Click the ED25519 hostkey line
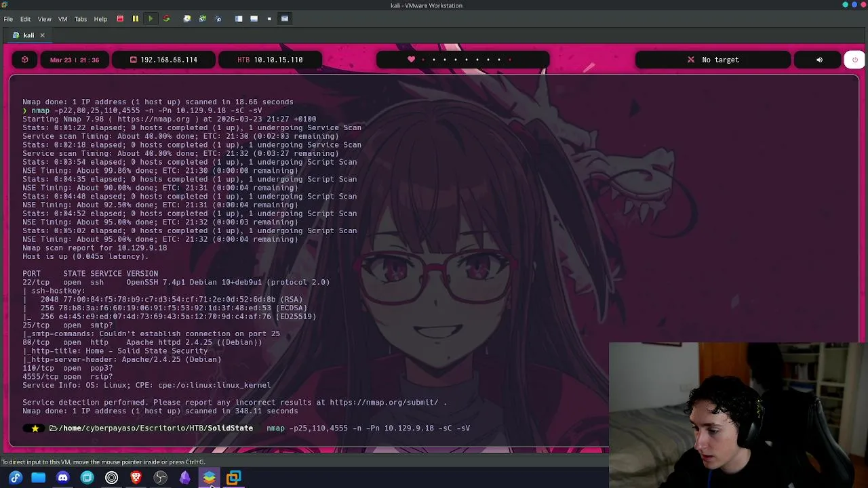The width and height of the screenshot is (868, 488). coord(169,317)
